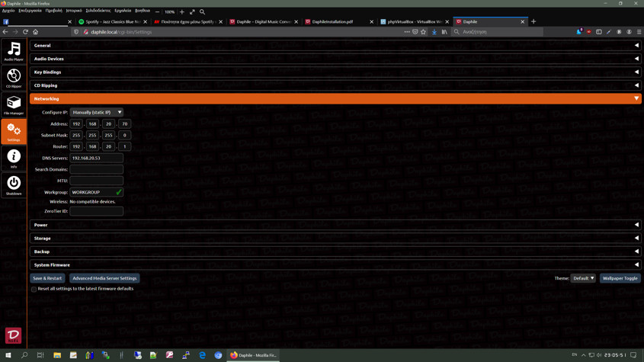
Task: Click the MTU input field
Action: pyautogui.click(x=97, y=181)
